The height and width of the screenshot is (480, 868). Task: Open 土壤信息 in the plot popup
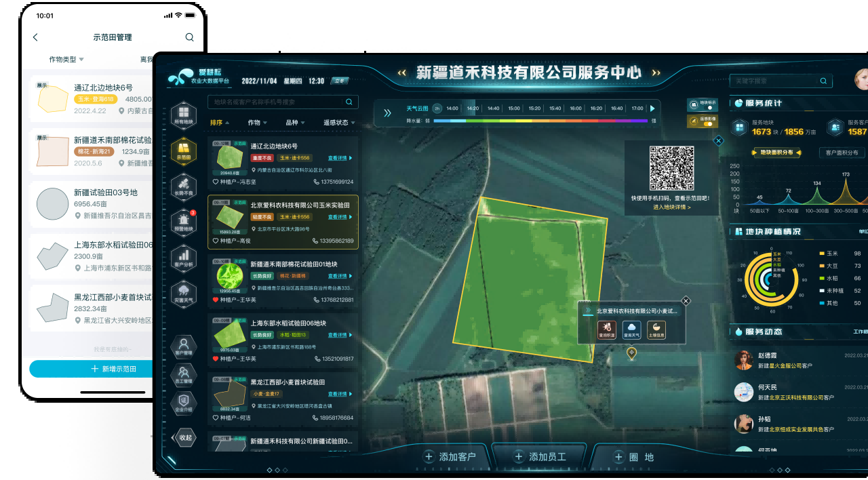point(655,329)
